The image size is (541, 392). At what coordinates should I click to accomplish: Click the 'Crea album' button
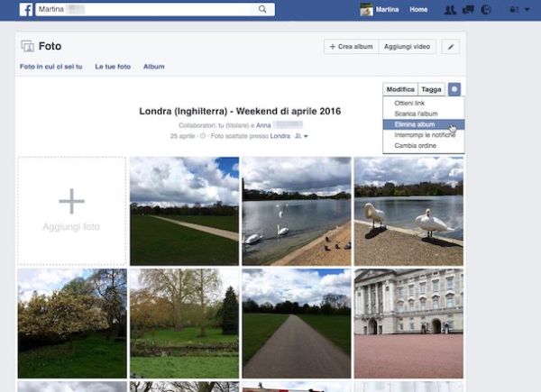coord(350,46)
